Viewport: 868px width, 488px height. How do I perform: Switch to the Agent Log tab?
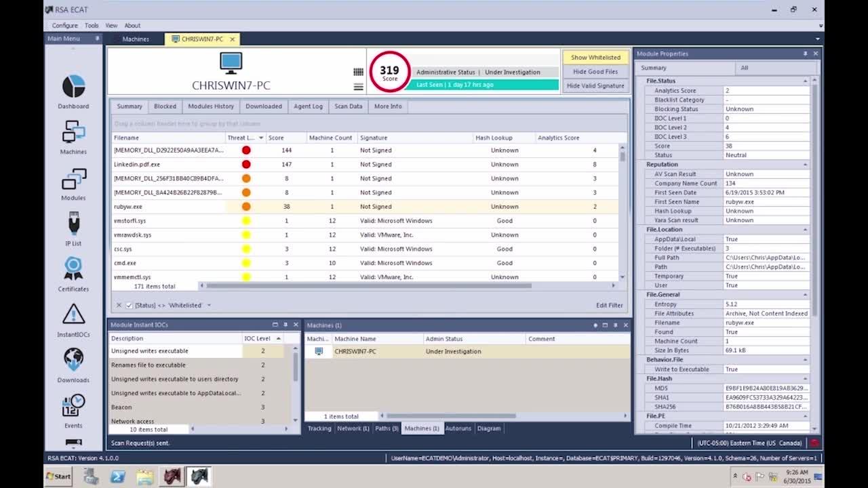point(308,106)
